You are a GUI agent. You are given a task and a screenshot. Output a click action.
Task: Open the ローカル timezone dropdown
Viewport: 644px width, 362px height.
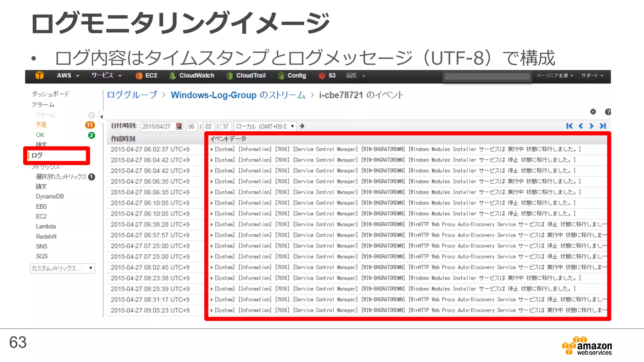[265, 126]
